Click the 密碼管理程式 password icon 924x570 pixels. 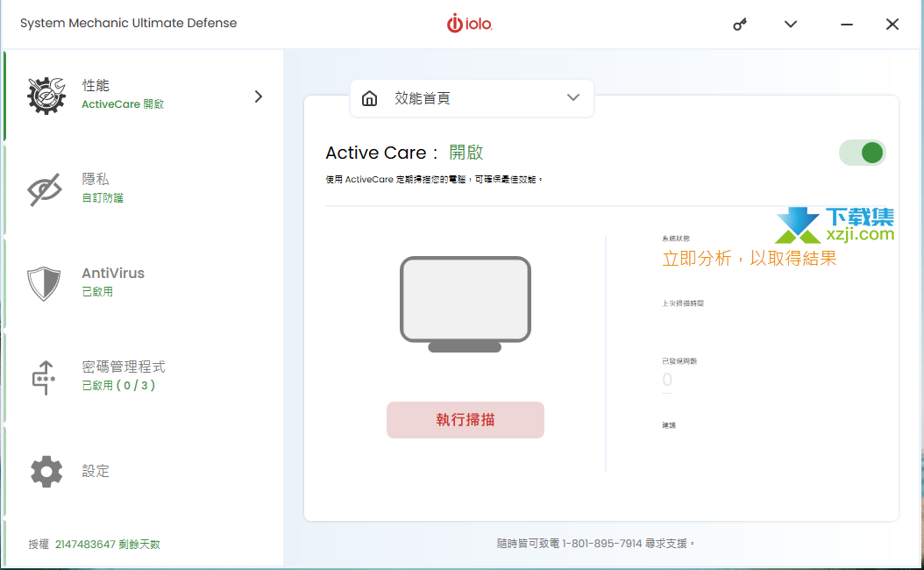(44, 377)
